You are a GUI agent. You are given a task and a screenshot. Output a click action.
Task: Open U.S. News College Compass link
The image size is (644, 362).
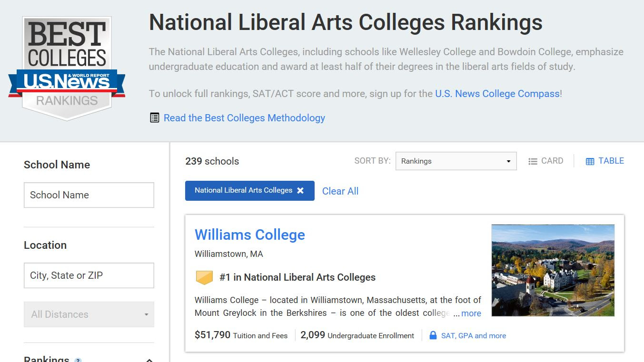click(x=497, y=94)
